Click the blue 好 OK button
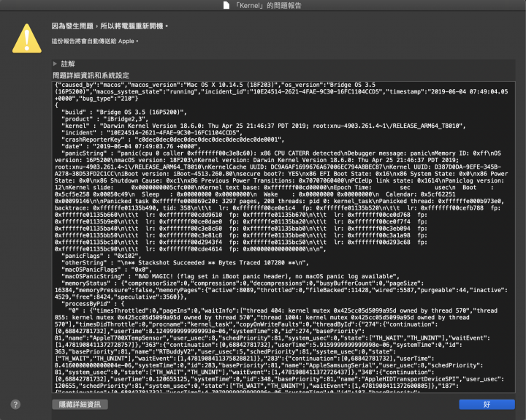The image size is (526, 420). [487, 404]
